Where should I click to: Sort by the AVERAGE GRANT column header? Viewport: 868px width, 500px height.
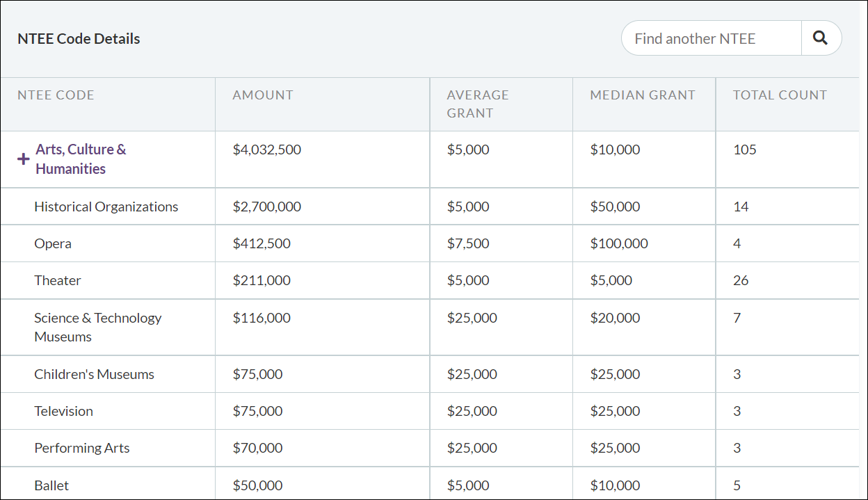tap(478, 102)
